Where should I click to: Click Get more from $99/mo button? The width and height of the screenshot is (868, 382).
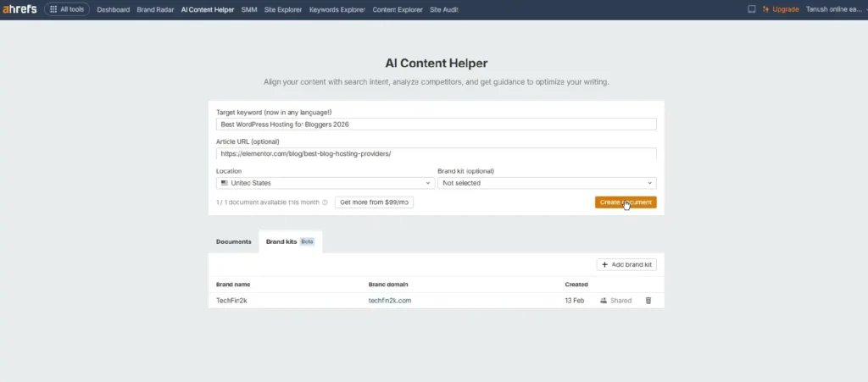click(x=374, y=202)
